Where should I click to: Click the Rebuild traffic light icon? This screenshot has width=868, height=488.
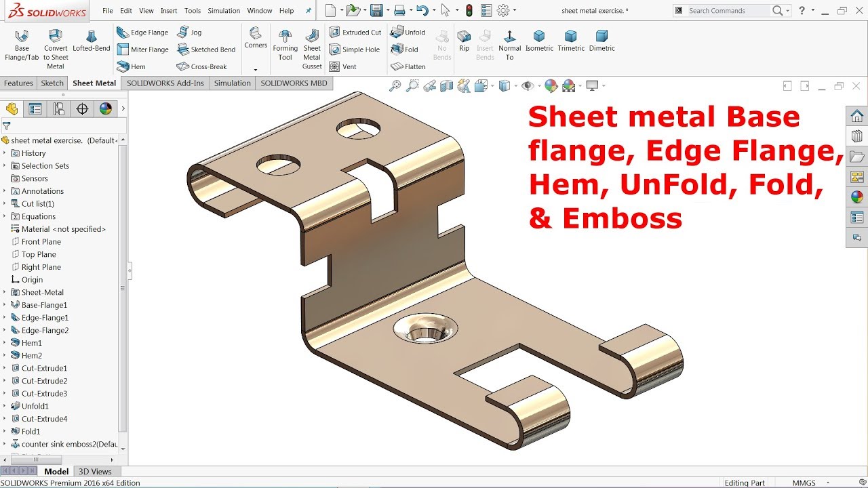(x=469, y=10)
